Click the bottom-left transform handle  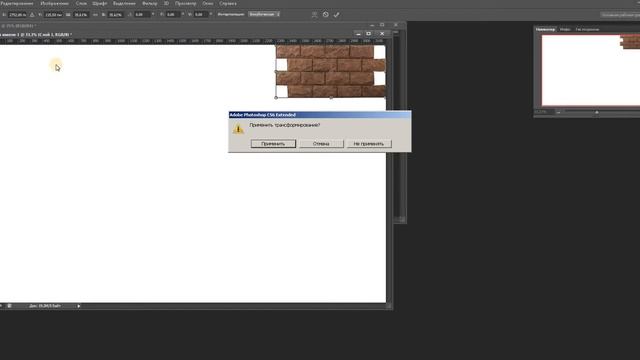click(x=276, y=98)
